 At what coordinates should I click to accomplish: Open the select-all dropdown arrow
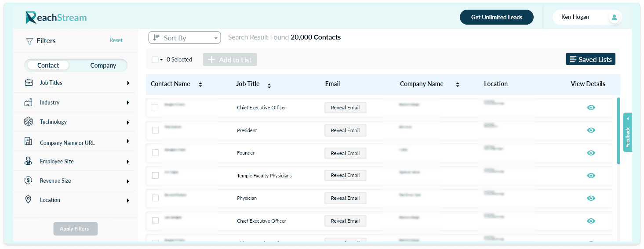coord(161,60)
